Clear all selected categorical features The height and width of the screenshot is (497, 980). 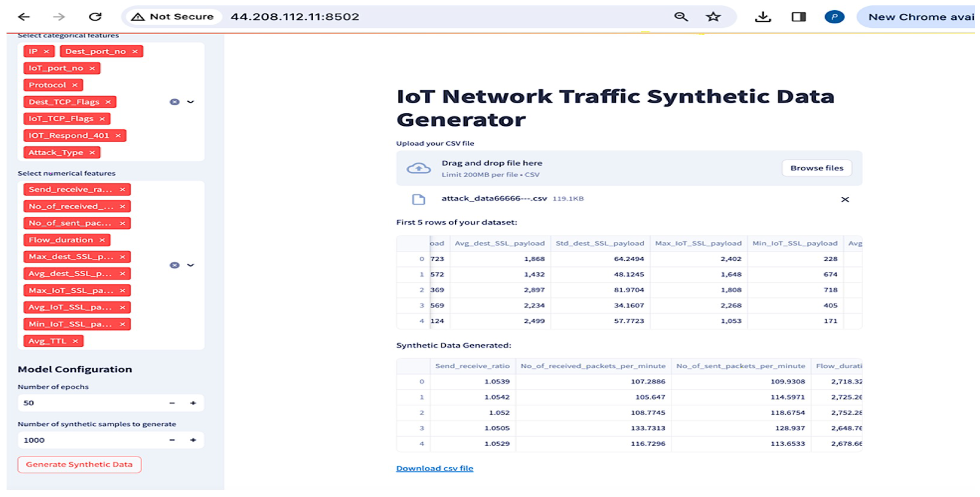tap(174, 102)
